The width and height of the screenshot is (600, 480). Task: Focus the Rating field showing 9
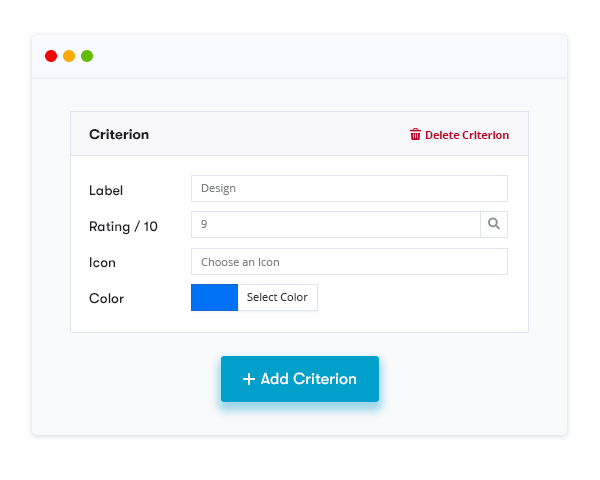336,224
